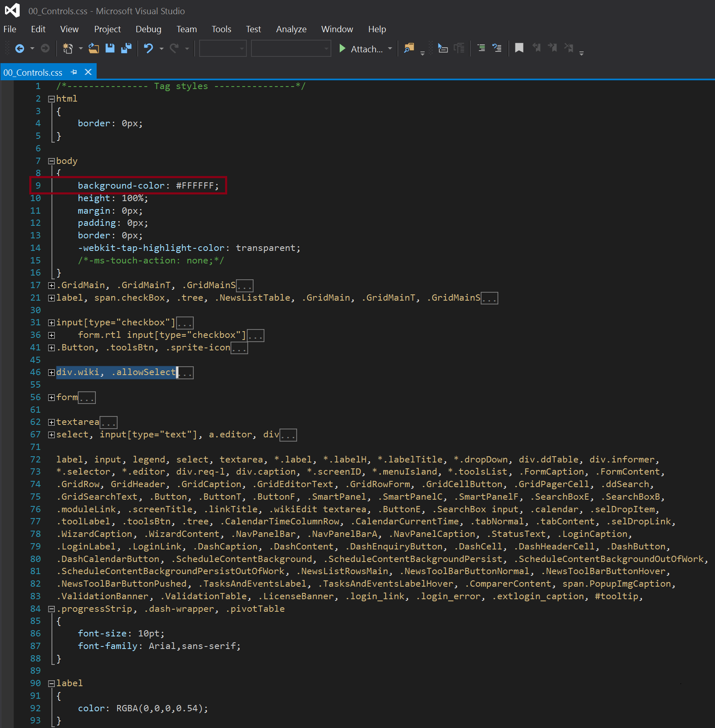Click the collapsed ellipsis box after form
Image resolution: width=715 pixels, height=728 pixels.
(87, 398)
